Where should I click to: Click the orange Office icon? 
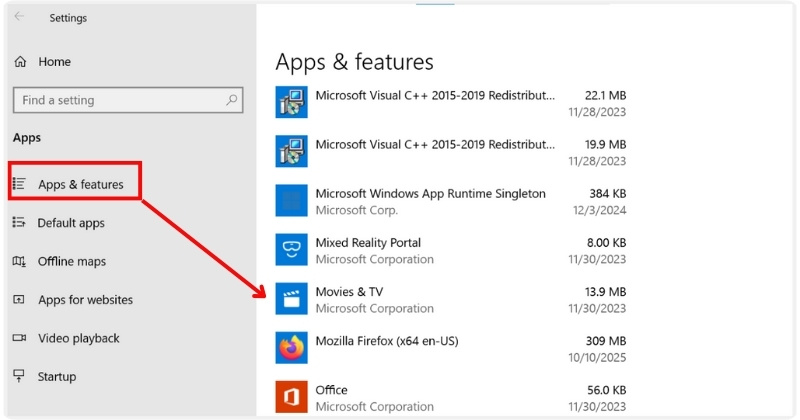tap(291, 397)
